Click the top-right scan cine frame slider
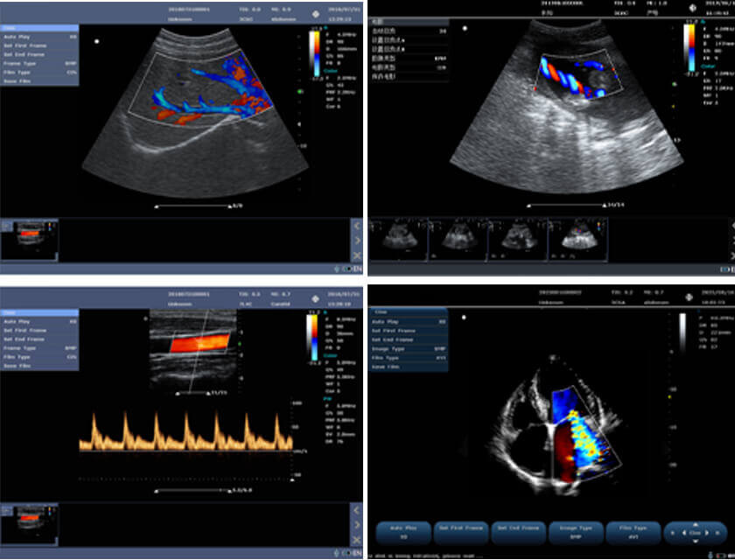The height and width of the screenshot is (560, 735). (x=566, y=205)
